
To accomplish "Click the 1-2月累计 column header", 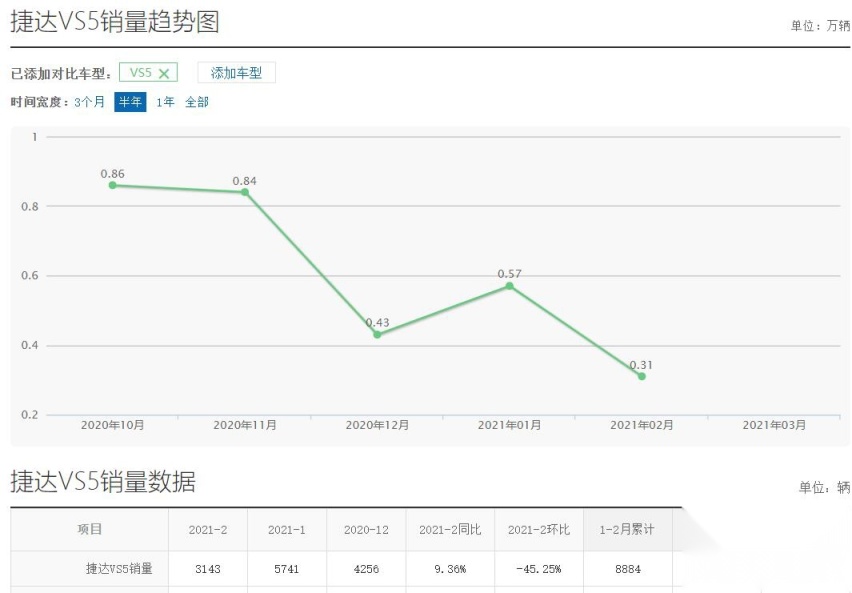I will coord(627,529).
